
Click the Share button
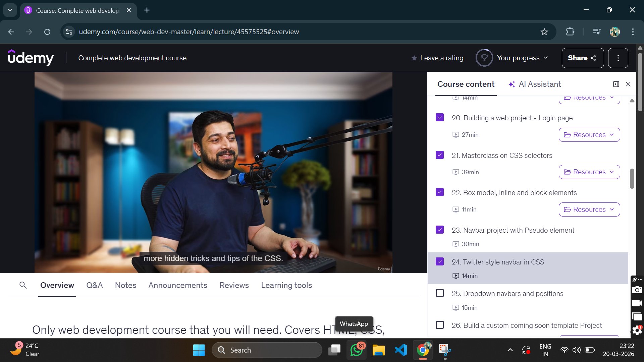(582, 58)
